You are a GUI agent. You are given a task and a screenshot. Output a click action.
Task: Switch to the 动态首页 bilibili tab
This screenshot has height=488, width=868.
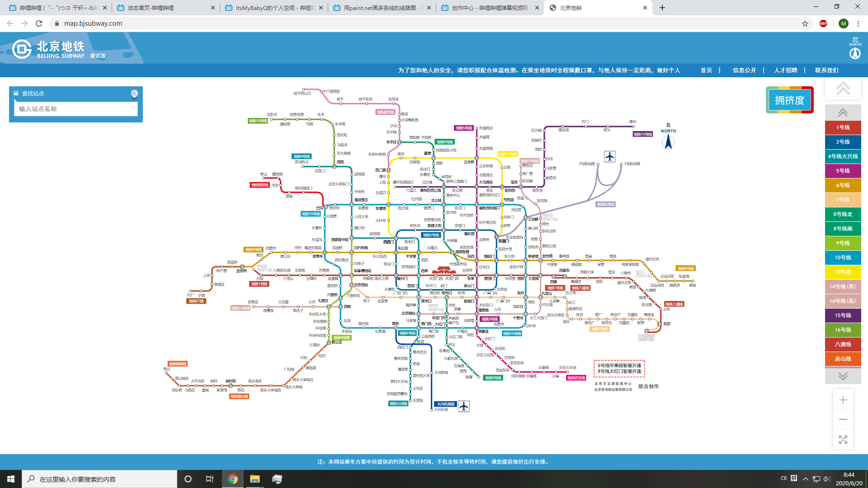coord(165,8)
